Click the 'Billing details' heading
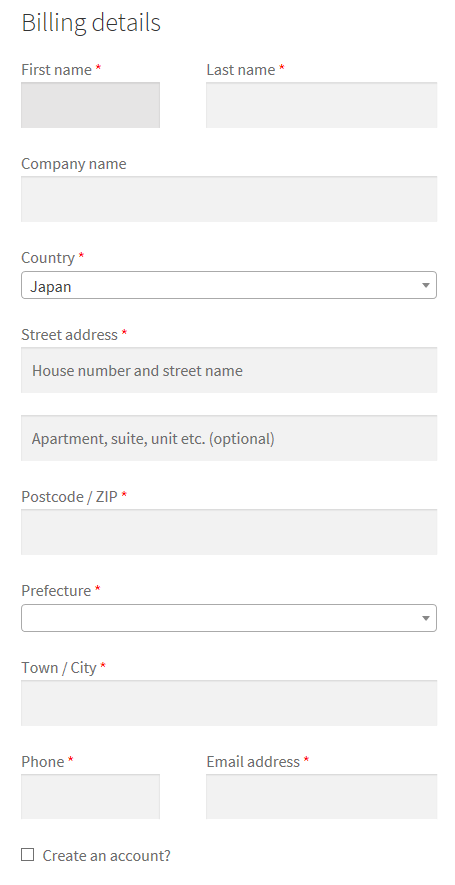 coord(91,23)
